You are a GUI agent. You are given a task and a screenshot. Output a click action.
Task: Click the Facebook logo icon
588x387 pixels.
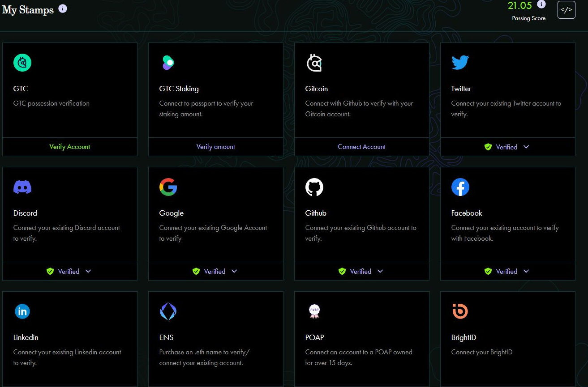coord(460,187)
